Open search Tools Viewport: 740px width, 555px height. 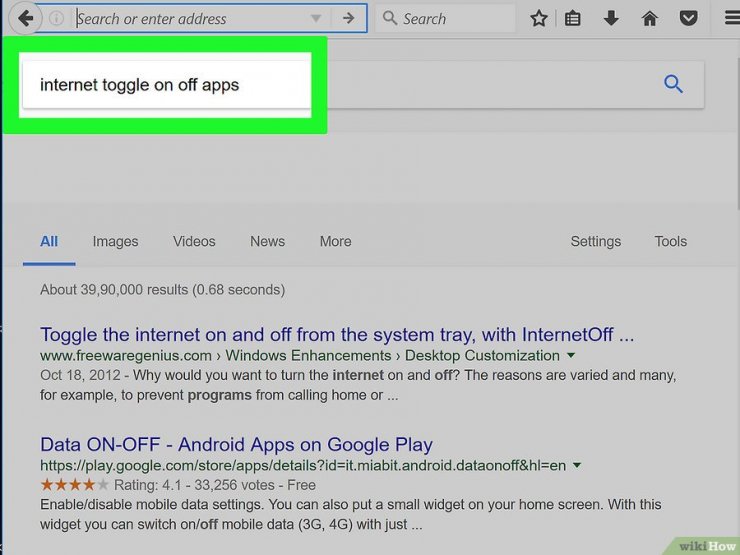click(671, 241)
